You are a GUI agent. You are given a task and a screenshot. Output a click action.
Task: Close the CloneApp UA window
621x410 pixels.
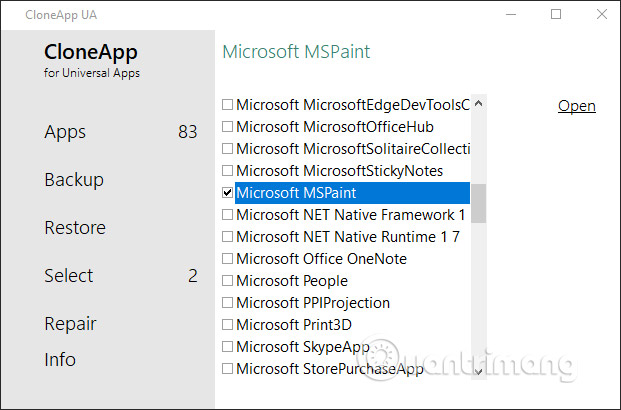[602, 15]
